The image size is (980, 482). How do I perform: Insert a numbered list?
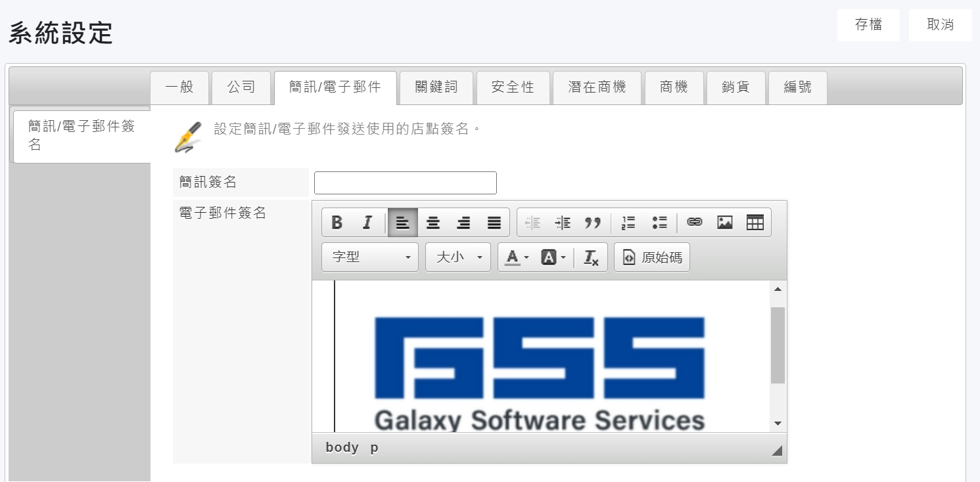(x=629, y=223)
